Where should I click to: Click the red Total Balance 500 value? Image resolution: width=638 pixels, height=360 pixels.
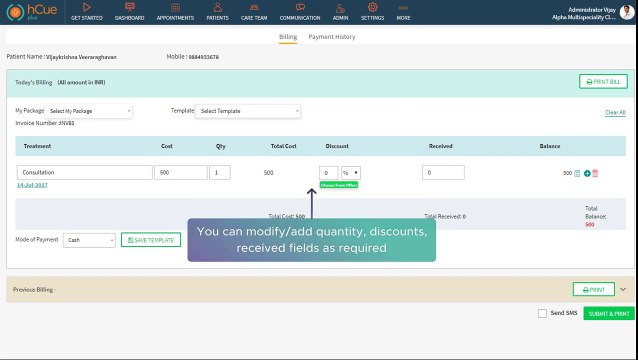click(590, 225)
